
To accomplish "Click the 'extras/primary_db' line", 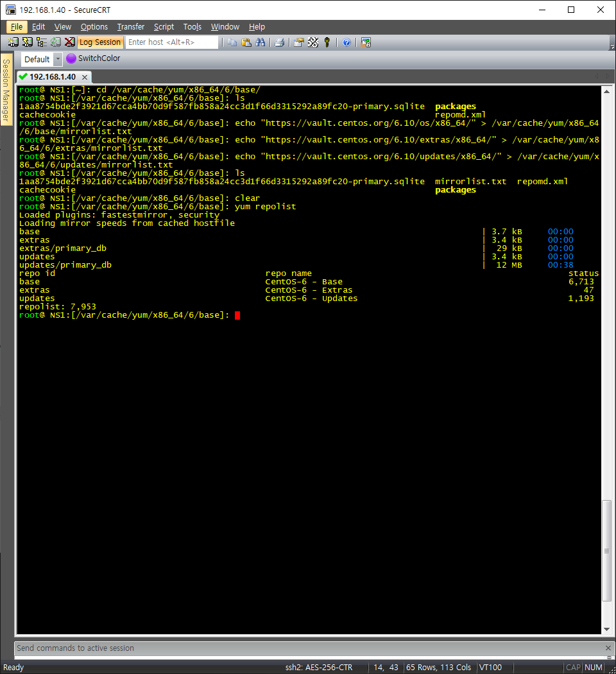I will pyautogui.click(x=63, y=248).
